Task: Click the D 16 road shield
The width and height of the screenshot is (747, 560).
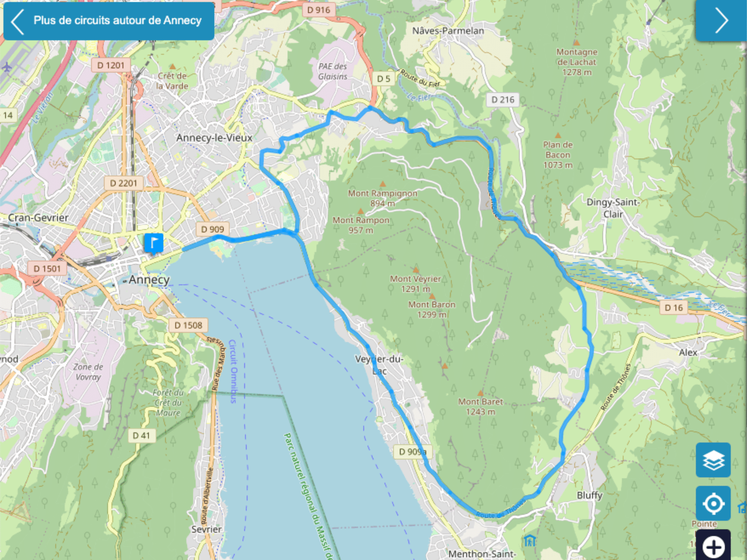Action: coord(673,308)
